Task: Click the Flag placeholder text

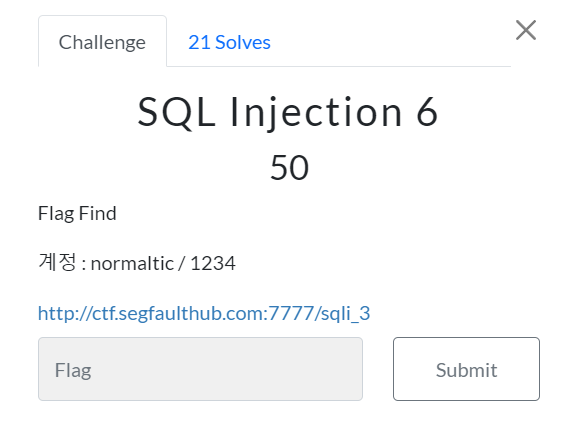Action: (73, 370)
